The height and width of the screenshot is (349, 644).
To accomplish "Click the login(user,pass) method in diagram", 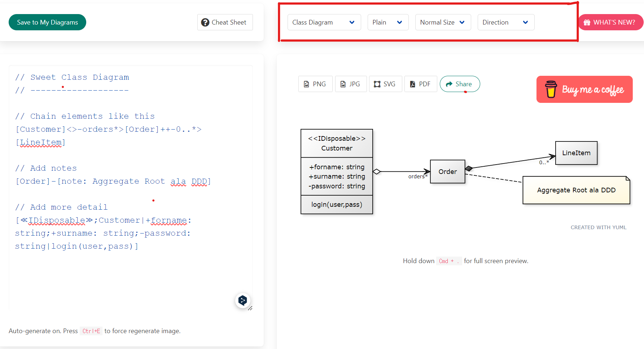I will tap(337, 205).
